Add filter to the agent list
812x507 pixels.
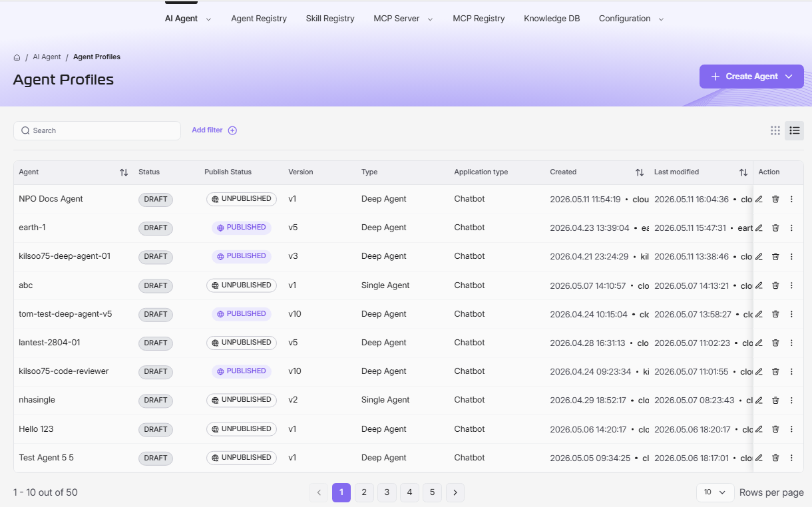point(214,130)
